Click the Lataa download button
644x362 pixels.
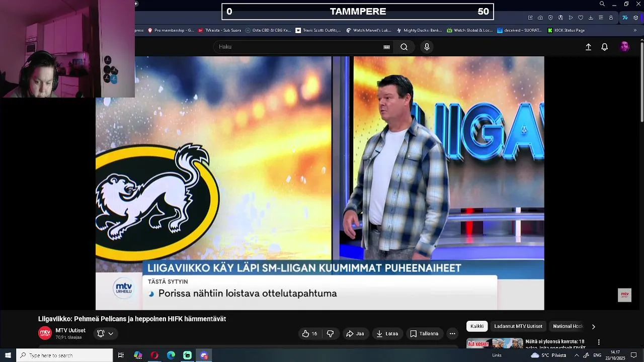coord(387,333)
